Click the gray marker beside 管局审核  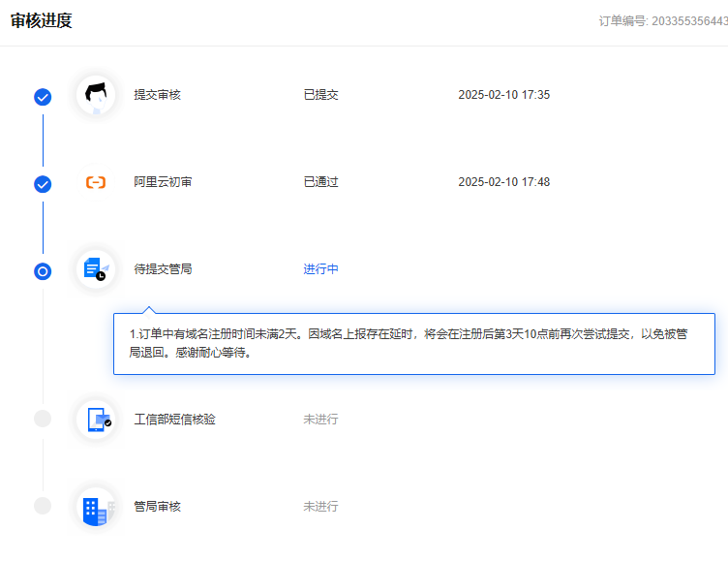tap(43, 506)
